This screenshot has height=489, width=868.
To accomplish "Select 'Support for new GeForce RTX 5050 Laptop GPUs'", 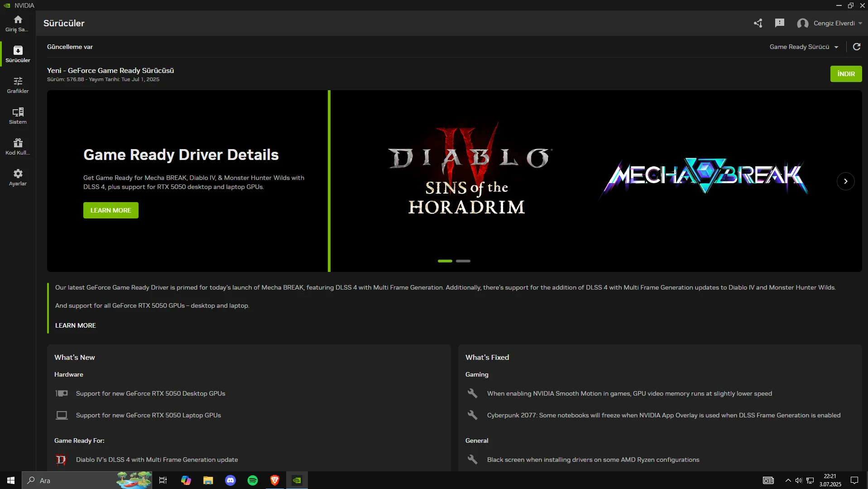I will coord(149,415).
